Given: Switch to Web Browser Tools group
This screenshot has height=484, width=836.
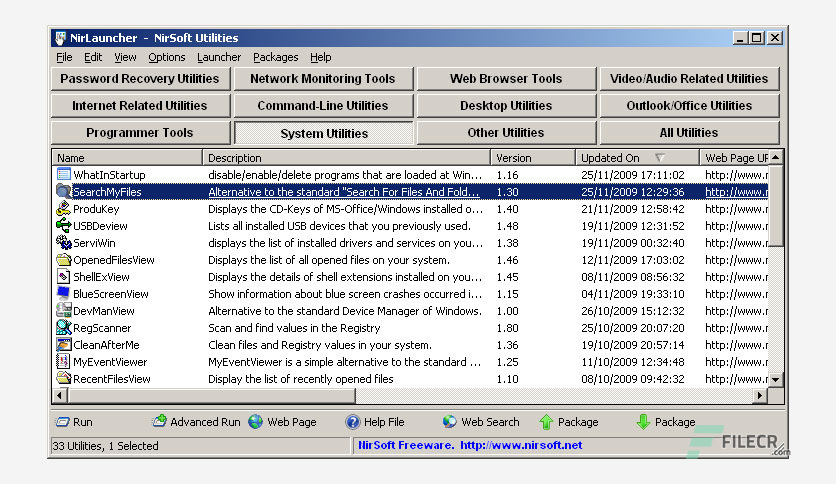Looking at the screenshot, I should [506, 78].
